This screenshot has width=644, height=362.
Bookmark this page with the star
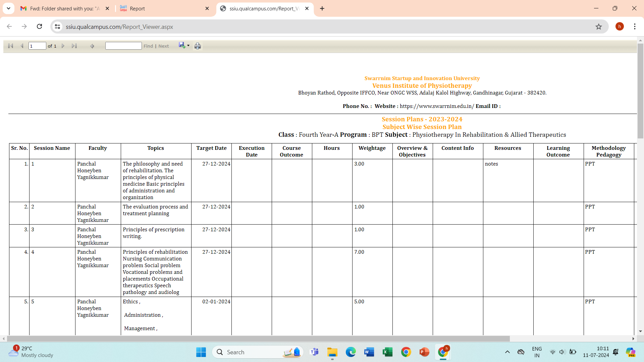599,27
